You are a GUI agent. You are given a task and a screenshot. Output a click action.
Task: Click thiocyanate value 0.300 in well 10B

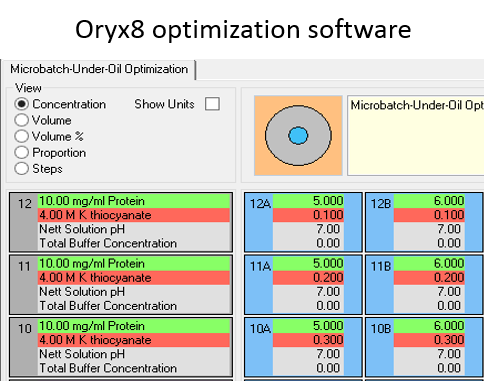429,340
